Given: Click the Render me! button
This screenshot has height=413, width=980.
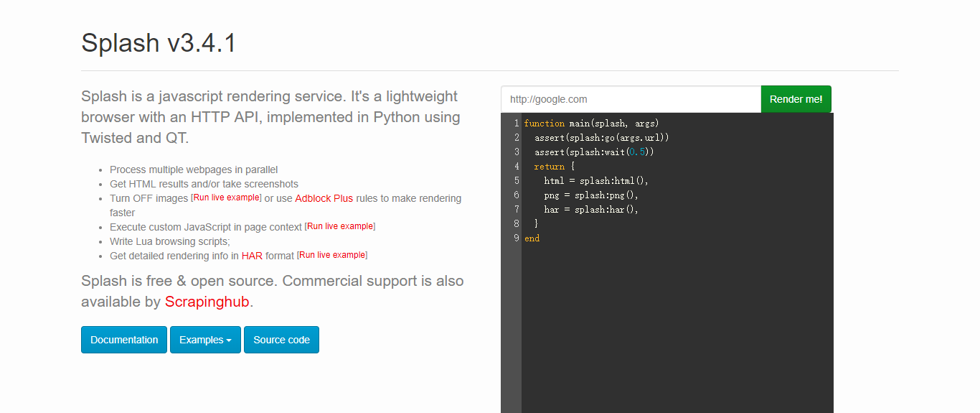Looking at the screenshot, I should tap(796, 99).
